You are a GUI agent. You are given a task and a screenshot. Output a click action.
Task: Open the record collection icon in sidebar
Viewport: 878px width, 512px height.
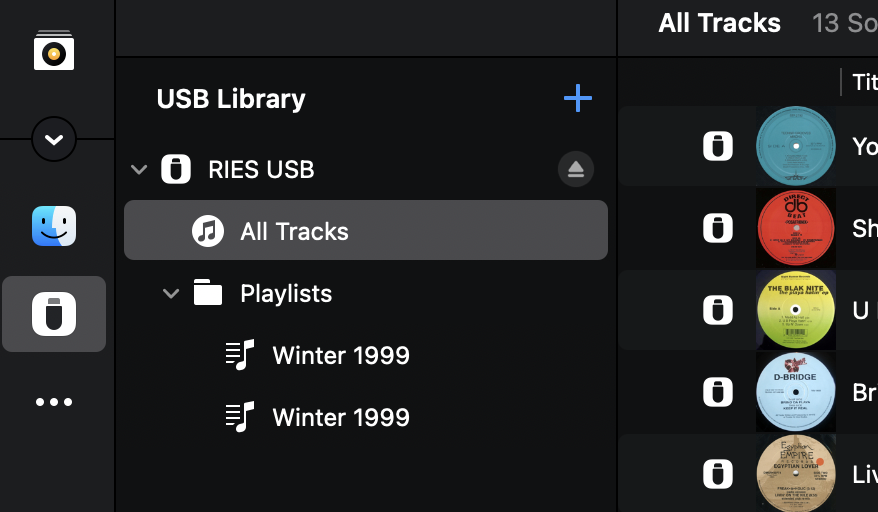(x=54, y=51)
